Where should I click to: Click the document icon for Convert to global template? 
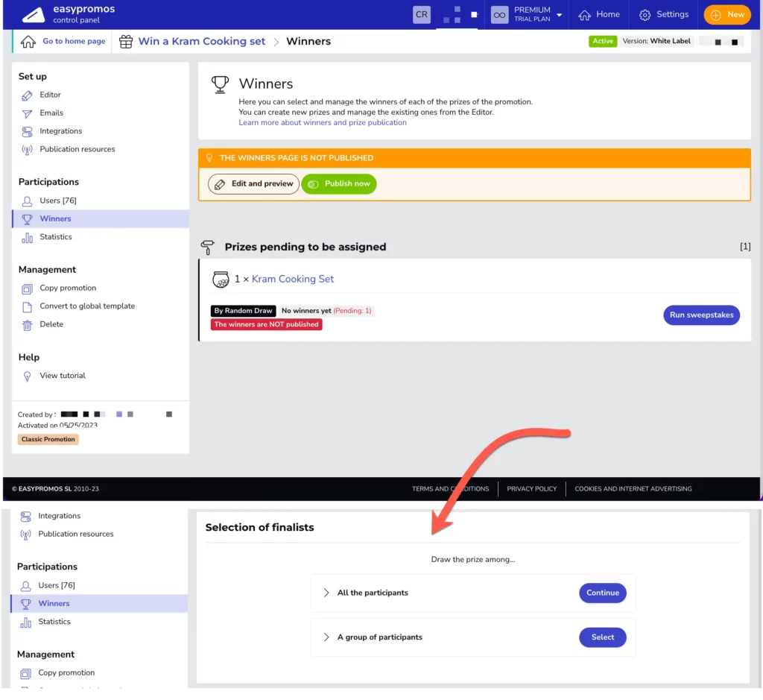[28, 306]
